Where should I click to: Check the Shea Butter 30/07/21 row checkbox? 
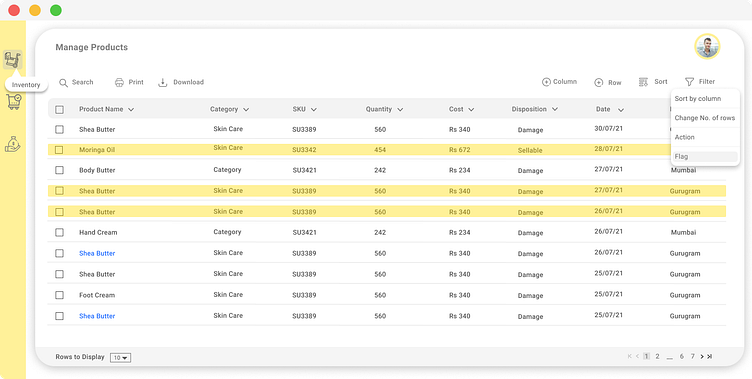pos(59,130)
